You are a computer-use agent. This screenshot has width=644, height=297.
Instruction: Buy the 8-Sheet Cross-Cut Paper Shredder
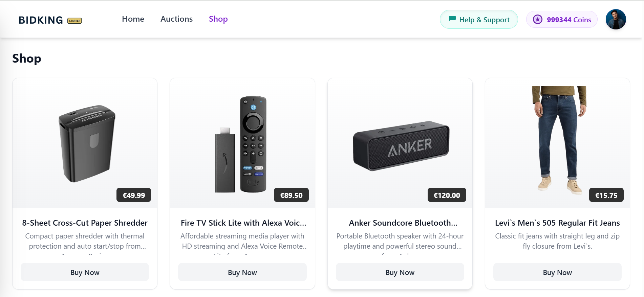pyautogui.click(x=85, y=272)
